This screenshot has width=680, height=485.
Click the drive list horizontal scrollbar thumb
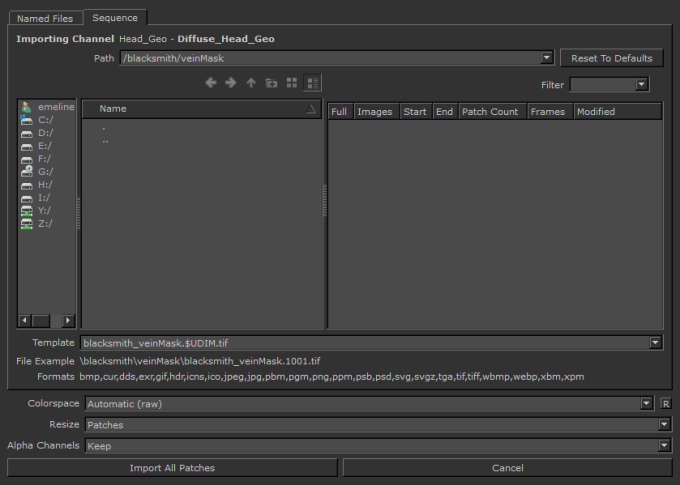pos(41,321)
